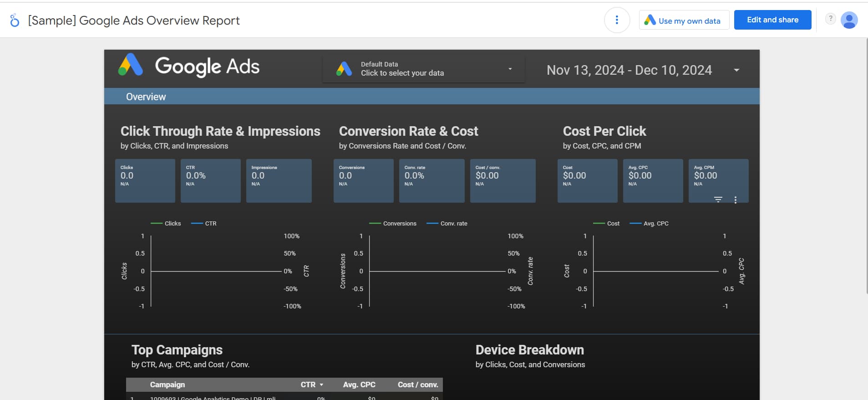Image resolution: width=868 pixels, height=400 pixels.
Task: Select the Overview tab
Action: 146,97
